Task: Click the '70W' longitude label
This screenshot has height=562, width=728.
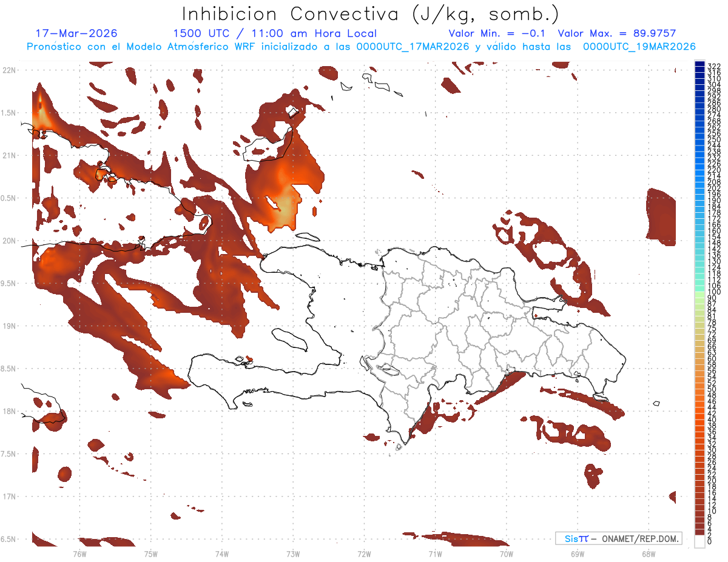Action: coord(506,554)
